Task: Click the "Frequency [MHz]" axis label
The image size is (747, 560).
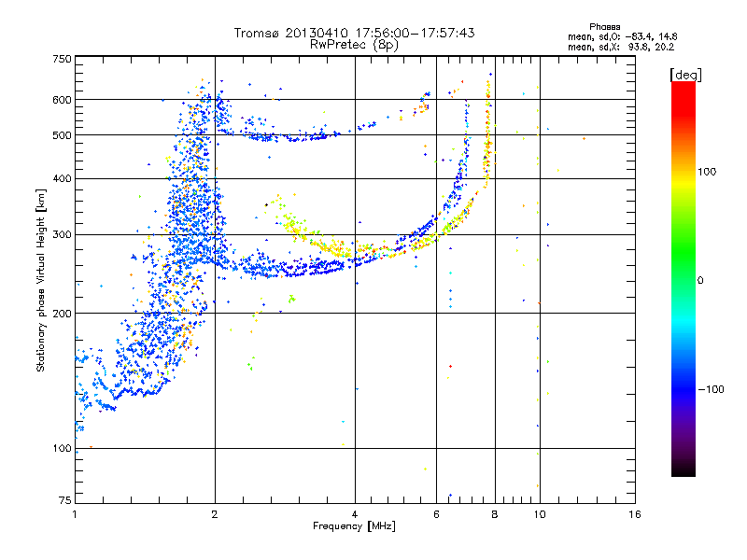Action: point(354,526)
